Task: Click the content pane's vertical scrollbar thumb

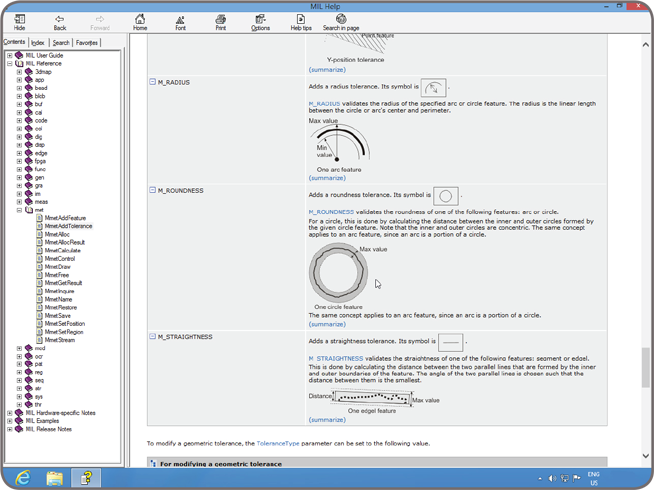Action: (x=646, y=367)
